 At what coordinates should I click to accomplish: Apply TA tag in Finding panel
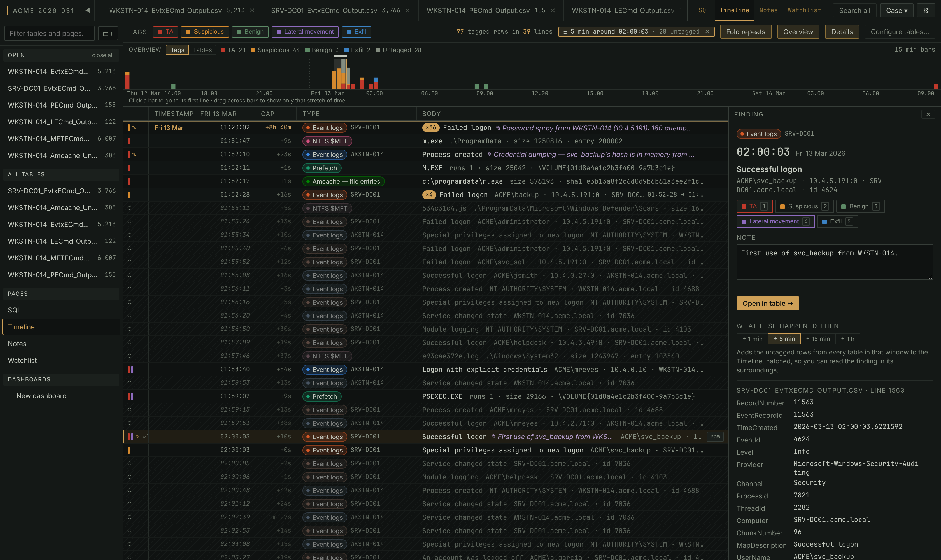(x=754, y=206)
